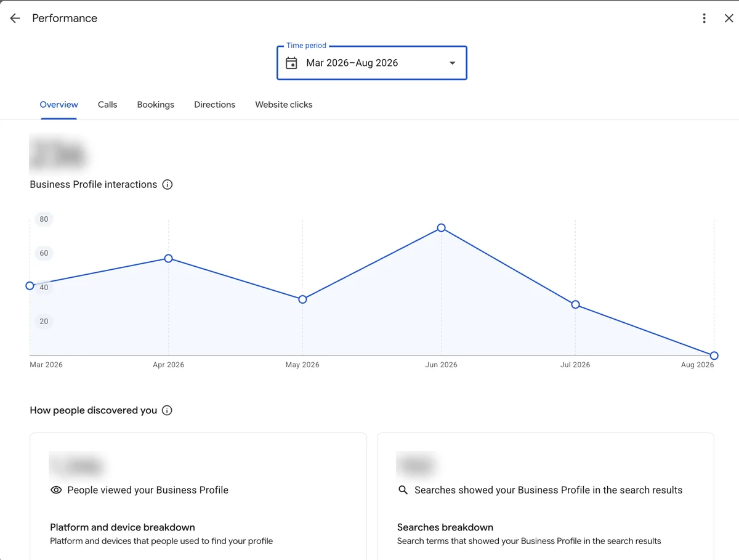Select the Apr 2026 data point on chart
739x560 pixels.
(169, 259)
